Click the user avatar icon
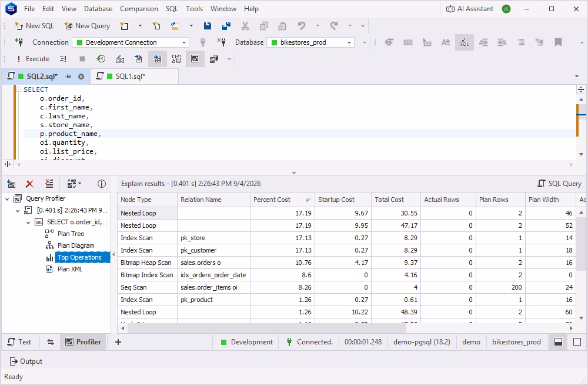 pyautogui.click(x=506, y=9)
